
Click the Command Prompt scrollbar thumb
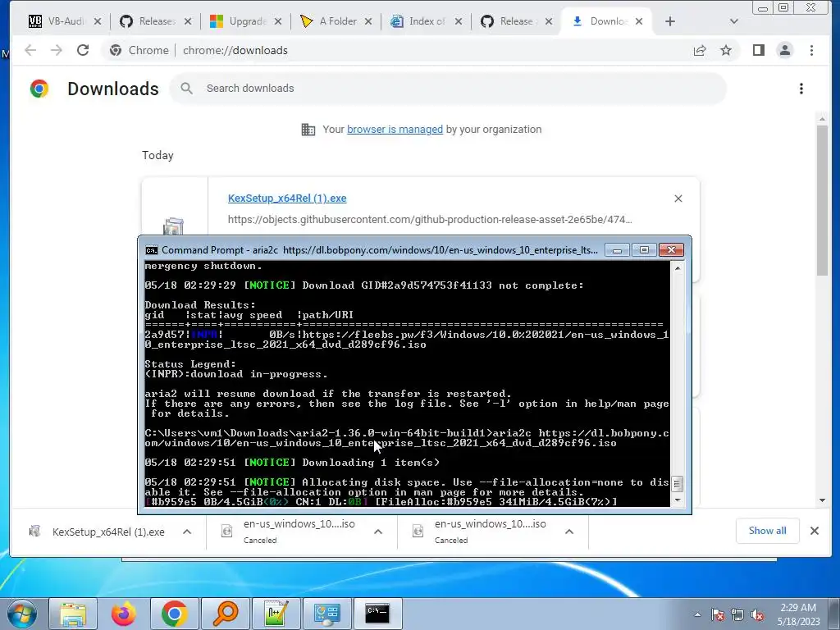tap(677, 484)
